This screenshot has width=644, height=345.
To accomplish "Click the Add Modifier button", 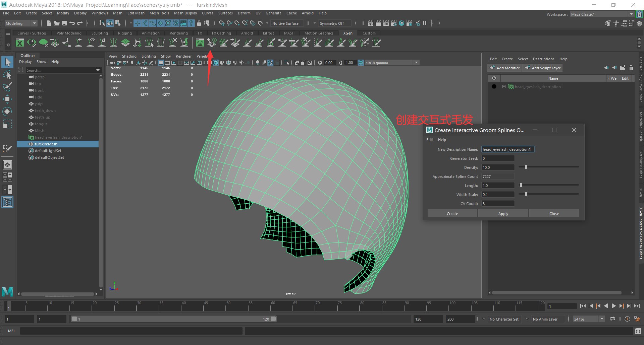I will (x=504, y=68).
